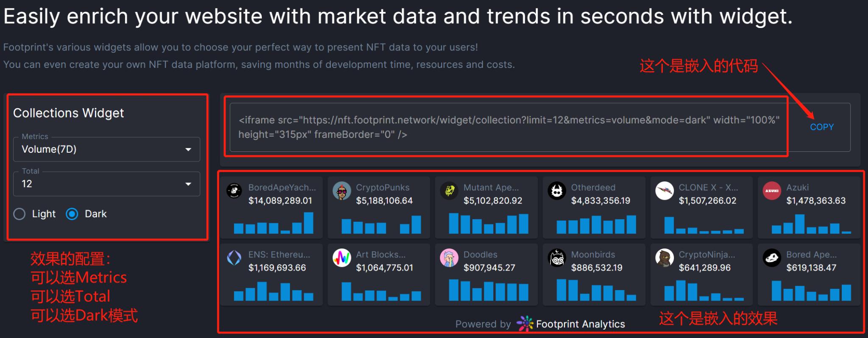The image size is (868, 338).
Task: Click the Footprint Analytics powered-by link
Action: click(570, 324)
